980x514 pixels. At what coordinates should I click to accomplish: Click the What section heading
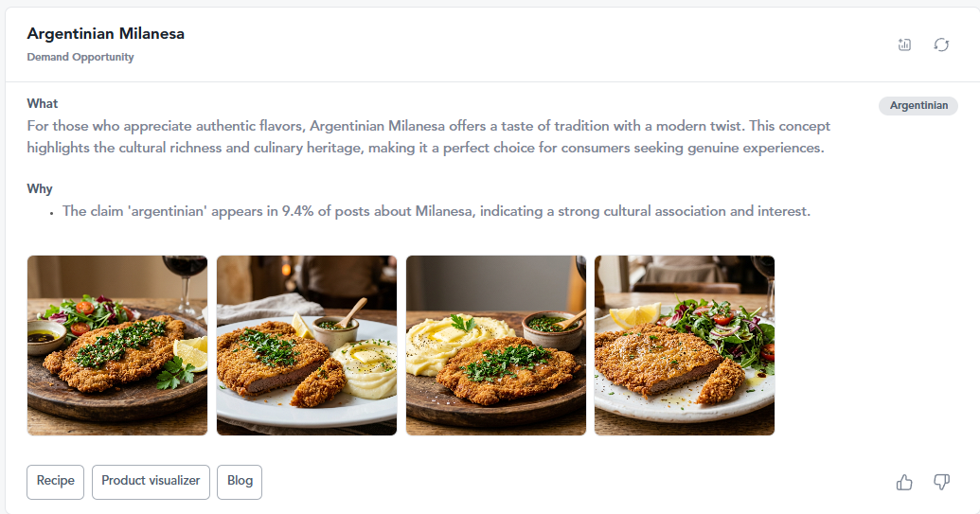43,104
